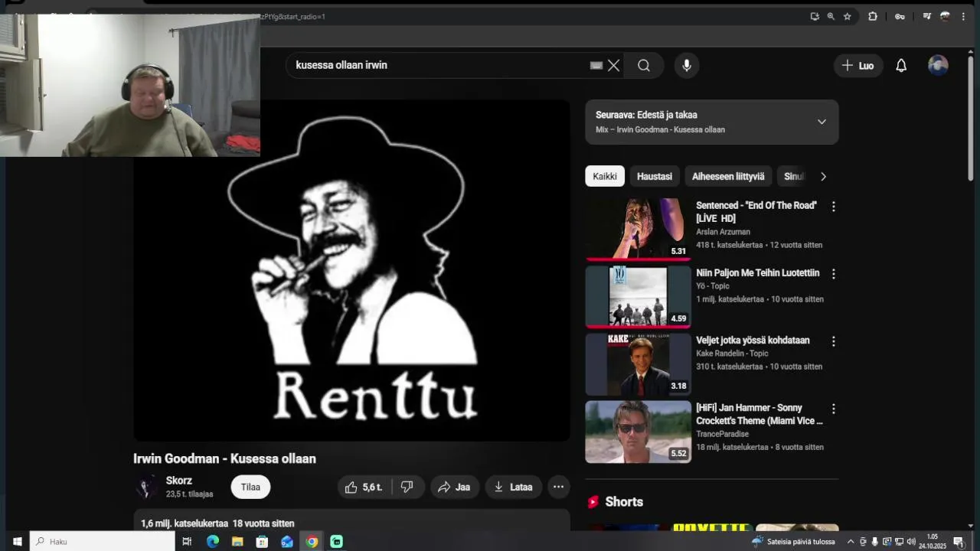
Task: Click the Mix – Irwin Goodman – Kussessa ollaan text
Action: [660, 130]
